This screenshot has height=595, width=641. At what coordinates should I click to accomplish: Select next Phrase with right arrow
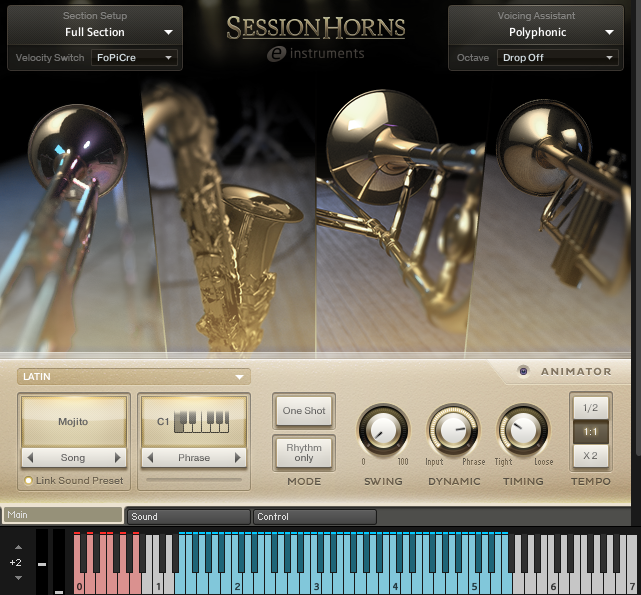(x=238, y=458)
